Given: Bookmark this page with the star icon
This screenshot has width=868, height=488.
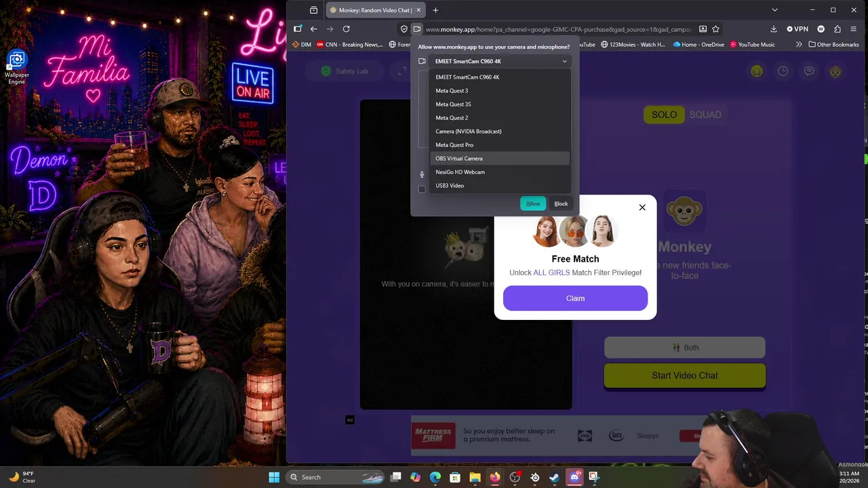Looking at the screenshot, I should 715,29.
